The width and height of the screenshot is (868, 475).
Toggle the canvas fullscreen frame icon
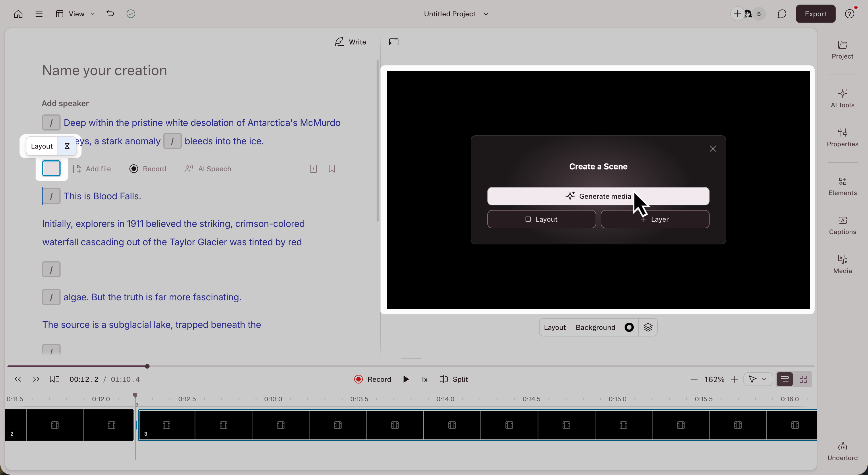(394, 42)
